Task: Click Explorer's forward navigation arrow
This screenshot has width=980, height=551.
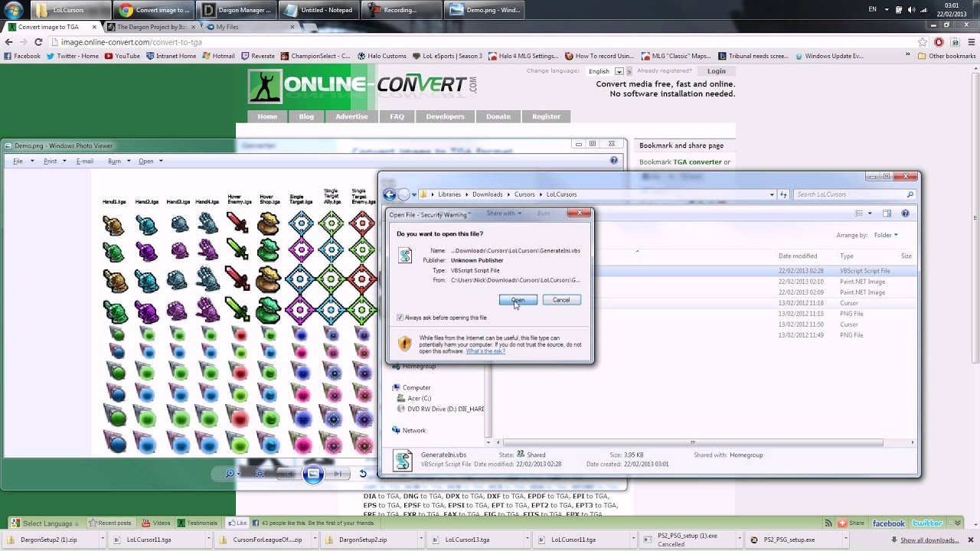Action: coord(404,194)
